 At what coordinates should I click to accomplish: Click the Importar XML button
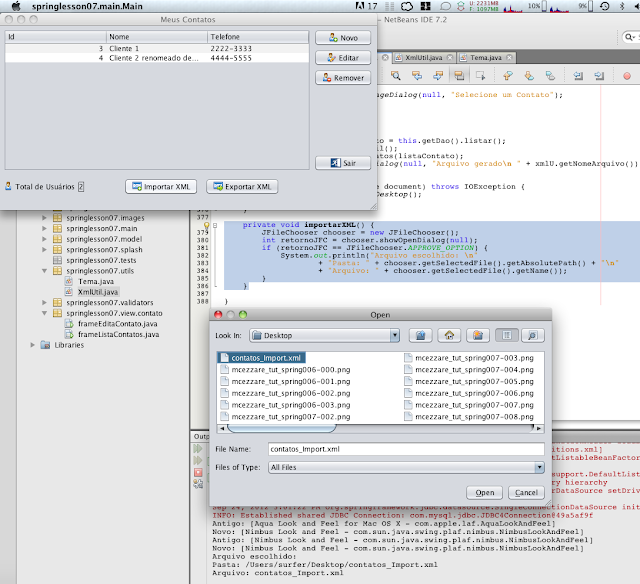(161, 187)
